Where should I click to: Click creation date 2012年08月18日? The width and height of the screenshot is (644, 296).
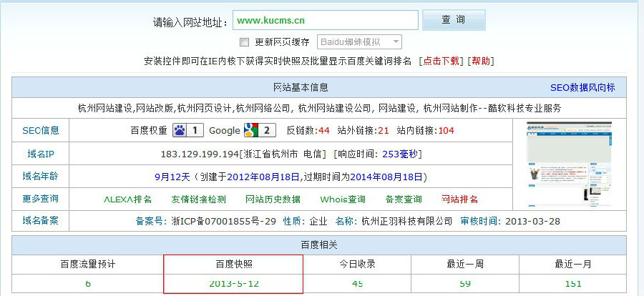pyautogui.click(x=263, y=177)
